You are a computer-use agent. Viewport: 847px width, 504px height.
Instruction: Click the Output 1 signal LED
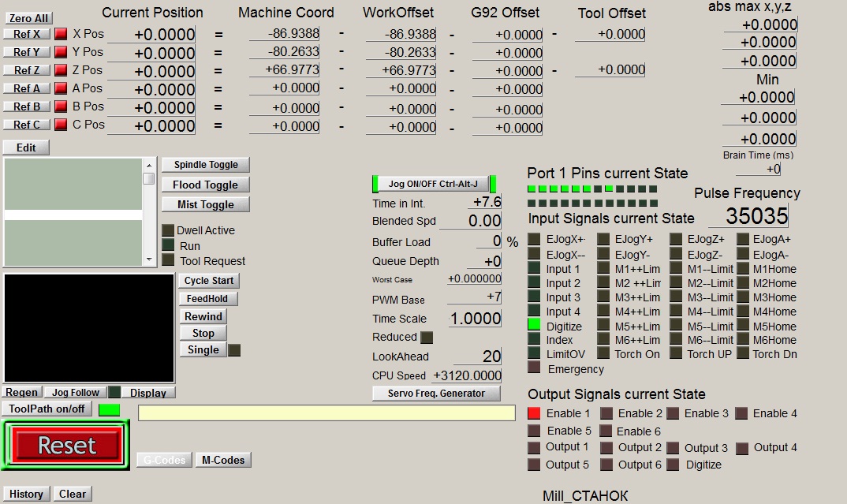534,447
